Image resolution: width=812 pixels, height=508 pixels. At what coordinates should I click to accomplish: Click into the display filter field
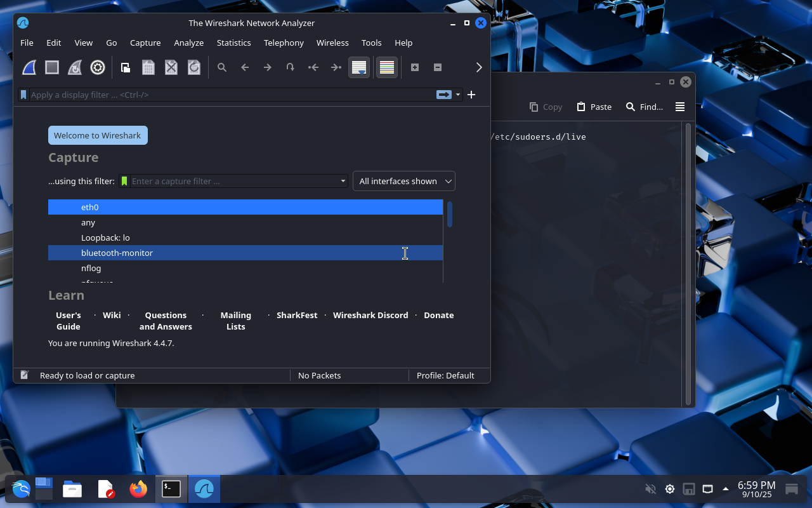point(232,95)
